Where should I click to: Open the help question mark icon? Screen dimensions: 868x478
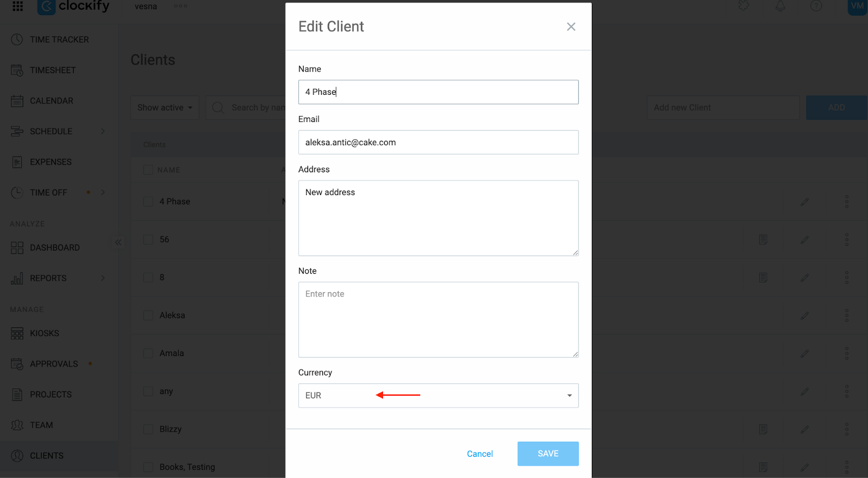(816, 6)
